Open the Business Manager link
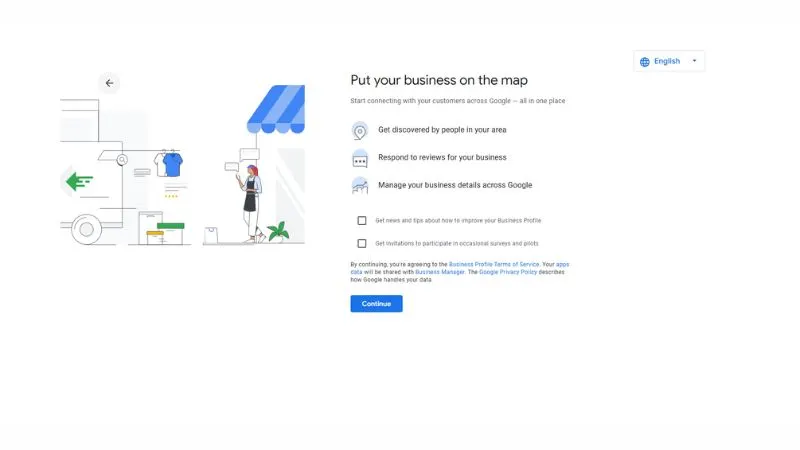Screen dimensions: 800x450 tap(440, 272)
